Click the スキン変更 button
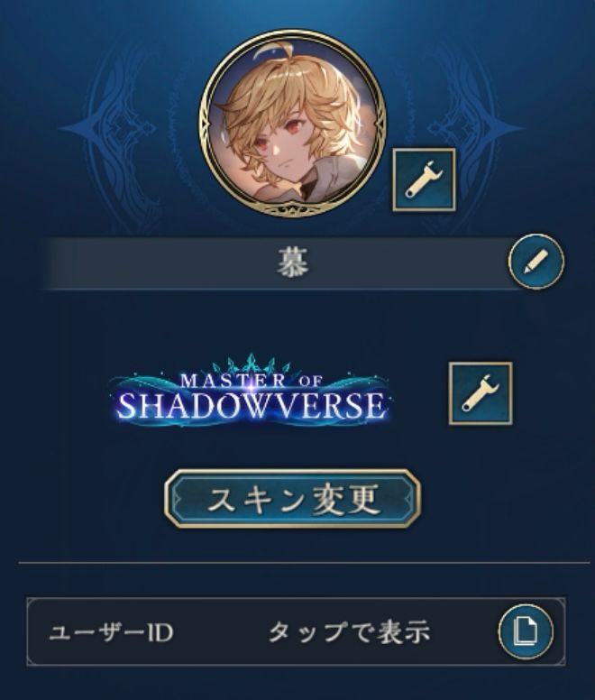This screenshot has width=595, height=700. [293, 499]
